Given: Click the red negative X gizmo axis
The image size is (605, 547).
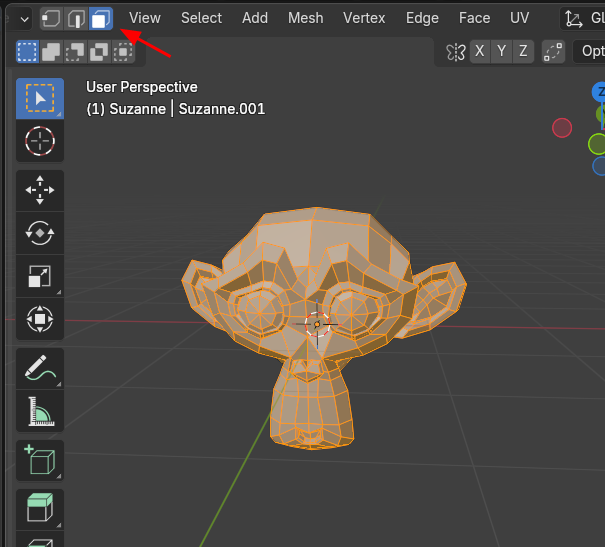Looking at the screenshot, I should point(562,128).
